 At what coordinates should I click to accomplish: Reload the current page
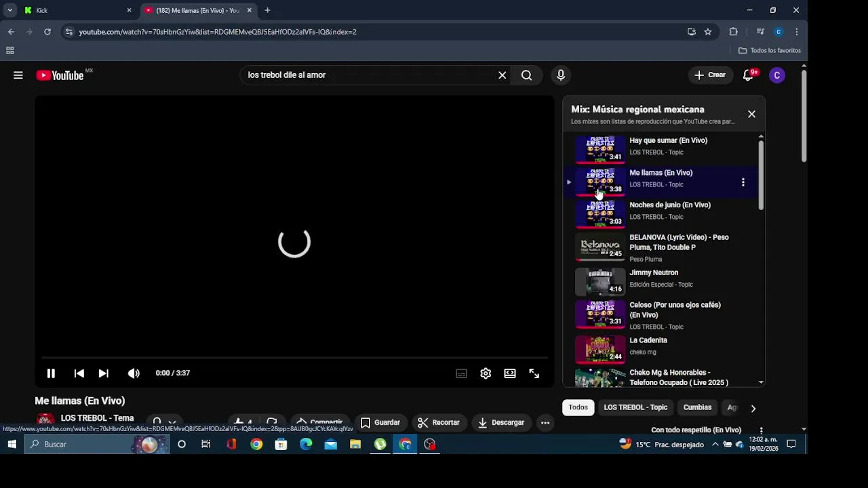47,32
